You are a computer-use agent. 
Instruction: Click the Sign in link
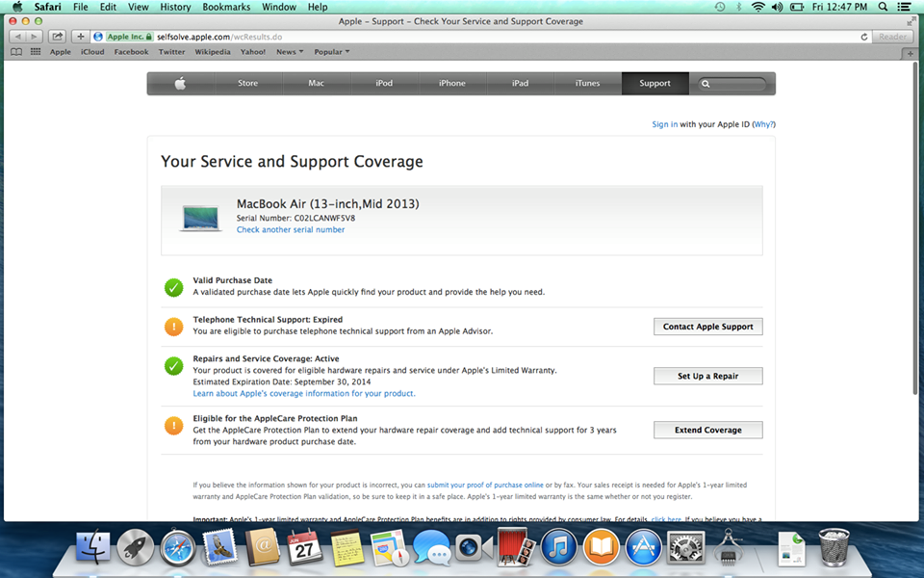click(x=665, y=124)
